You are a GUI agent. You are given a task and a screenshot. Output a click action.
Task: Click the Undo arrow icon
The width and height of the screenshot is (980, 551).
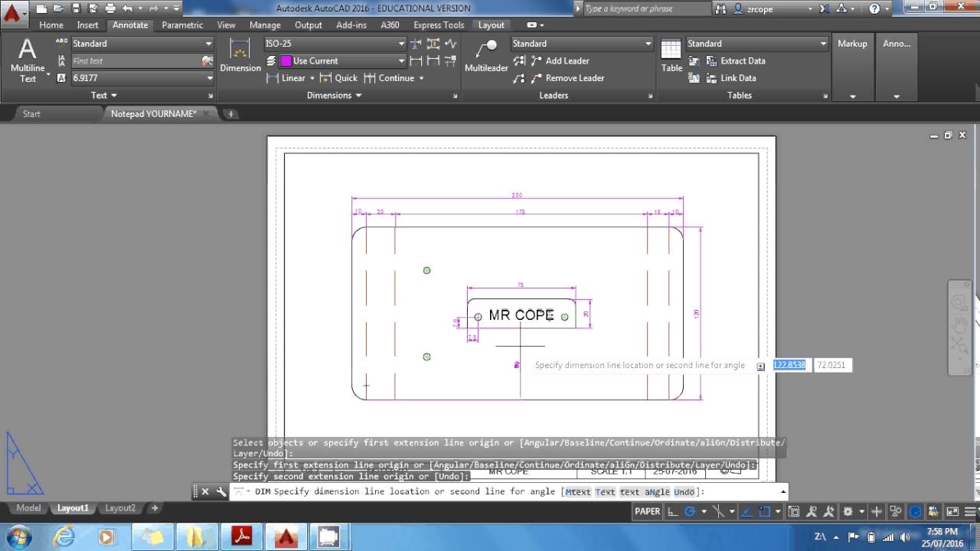click(127, 8)
